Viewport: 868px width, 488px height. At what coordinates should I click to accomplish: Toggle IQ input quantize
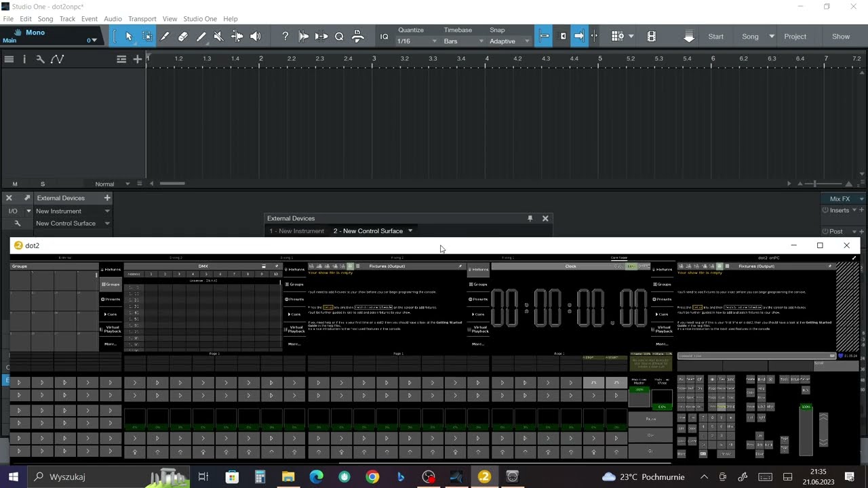click(x=384, y=37)
